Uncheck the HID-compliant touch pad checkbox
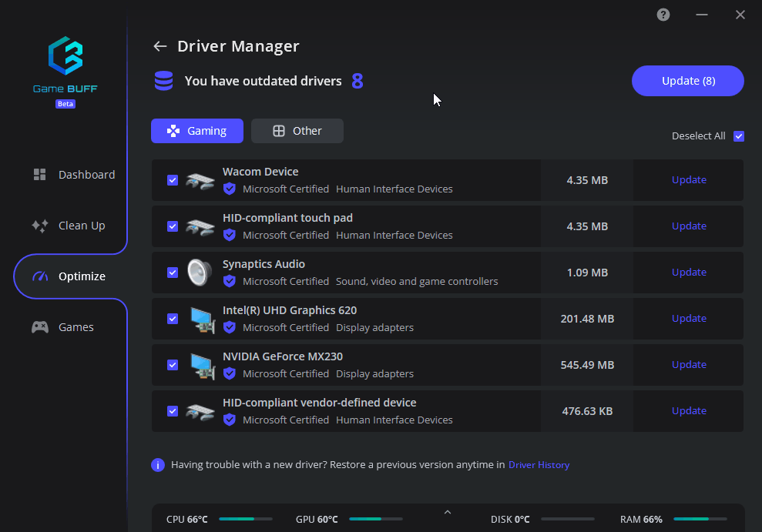The image size is (762, 532). (x=173, y=226)
